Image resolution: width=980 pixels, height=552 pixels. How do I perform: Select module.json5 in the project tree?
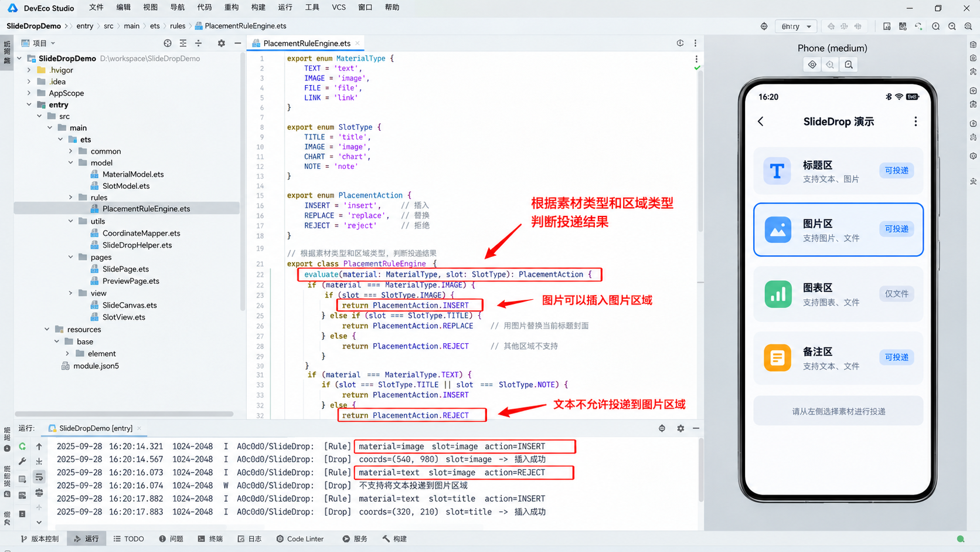96,366
